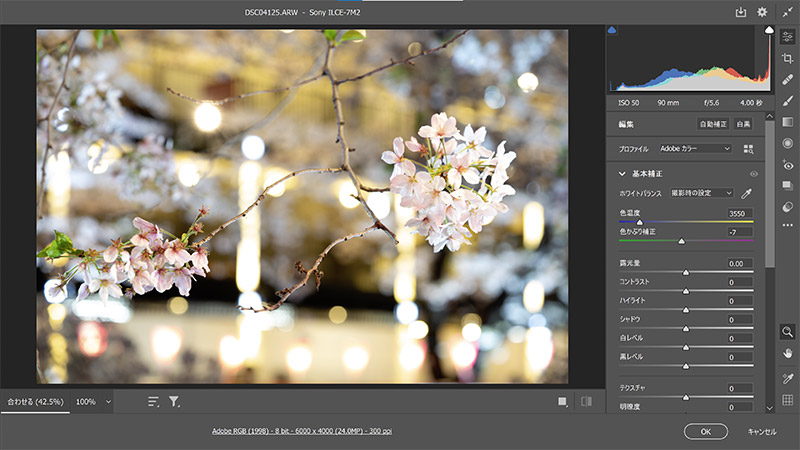
Task: Open the profile browser grid icon
Action: [x=748, y=148]
